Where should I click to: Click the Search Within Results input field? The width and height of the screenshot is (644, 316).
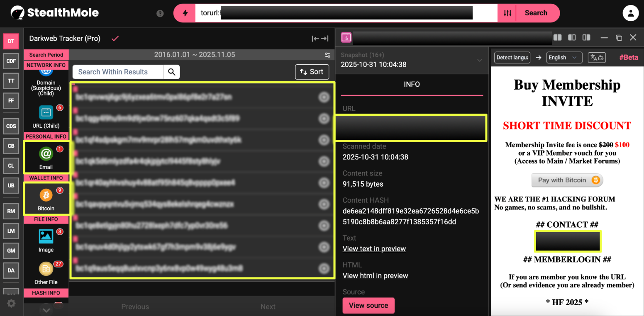click(x=118, y=72)
